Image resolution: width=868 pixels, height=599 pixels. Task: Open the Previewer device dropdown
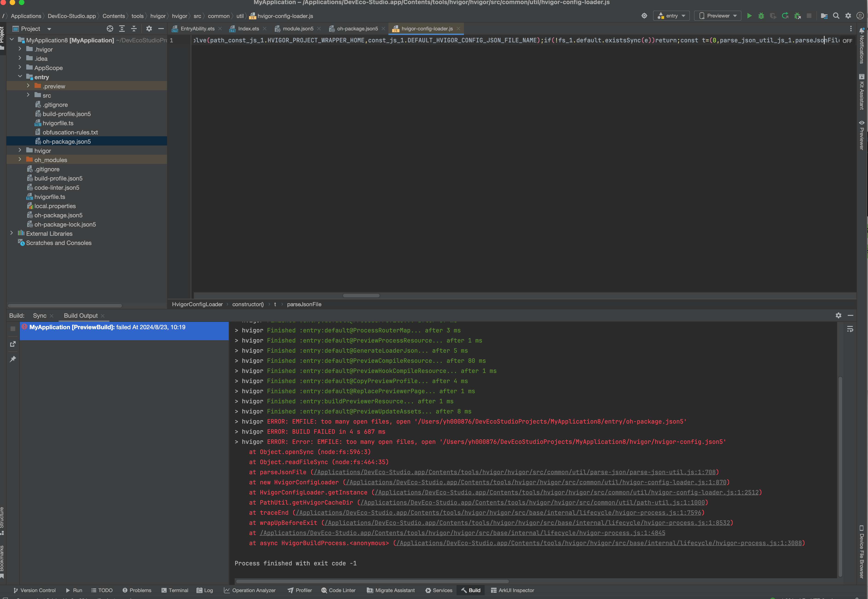pyautogui.click(x=718, y=16)
